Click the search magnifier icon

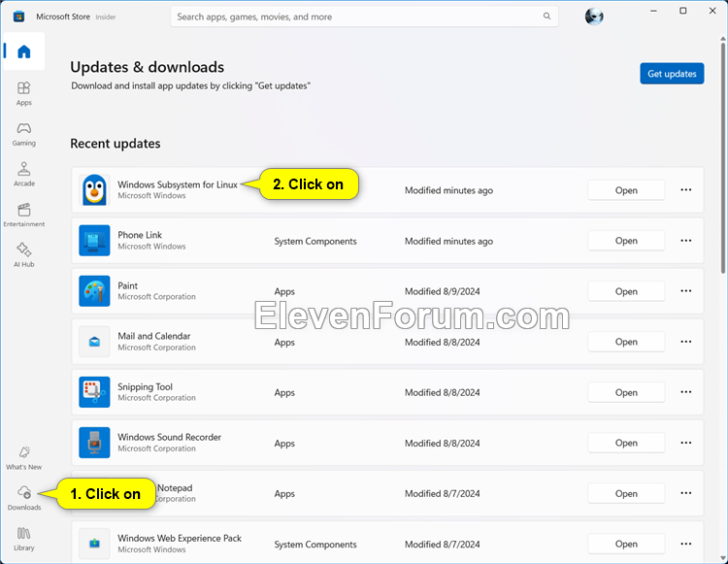[x=546, y=17]
